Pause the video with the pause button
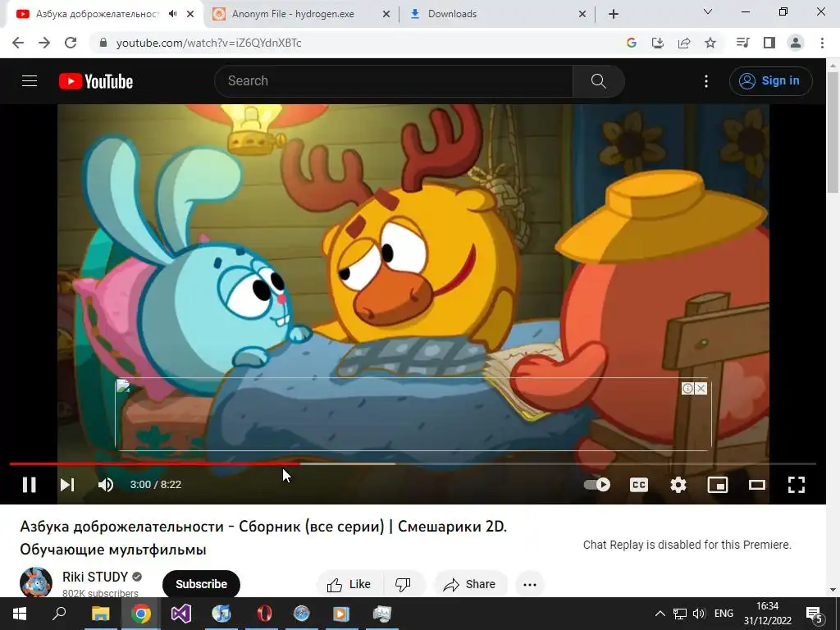Image resolution: width=840 pixels, height=630 pixels. [x=29, y=485]
